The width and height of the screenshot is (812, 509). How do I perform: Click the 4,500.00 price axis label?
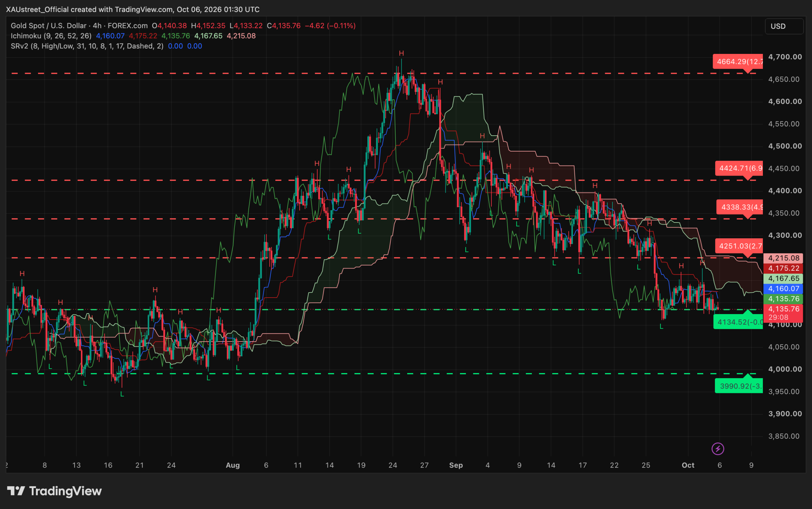(785, 146)
